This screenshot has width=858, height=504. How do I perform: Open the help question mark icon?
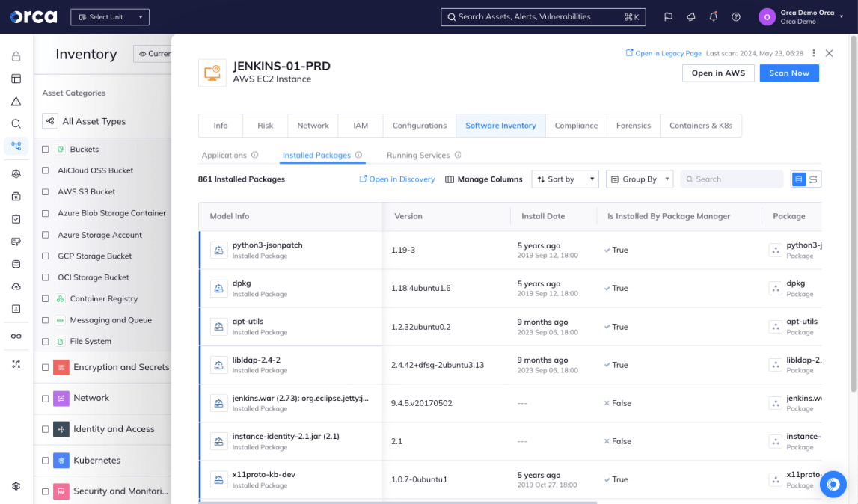[x=736, y=17]
